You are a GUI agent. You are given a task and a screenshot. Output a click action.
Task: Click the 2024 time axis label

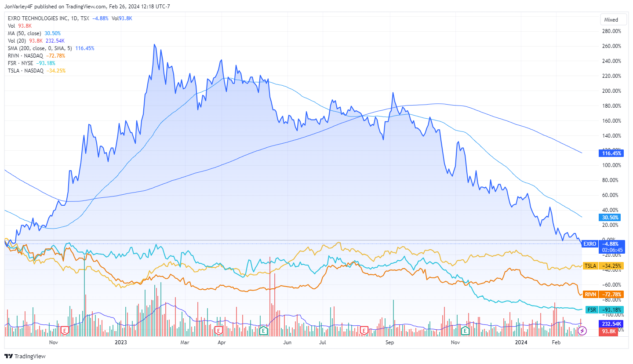coord(521,342)
